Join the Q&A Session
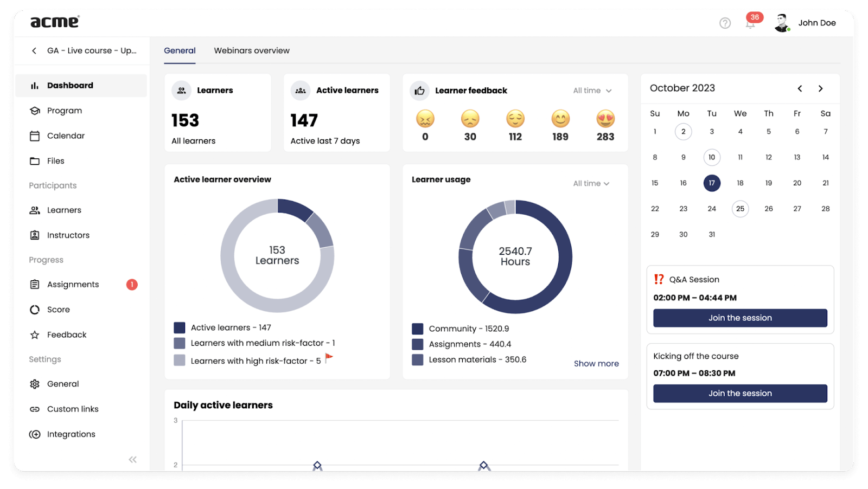Image resolution: width=868 pixels, height=489 pixels. coord(740,318)
